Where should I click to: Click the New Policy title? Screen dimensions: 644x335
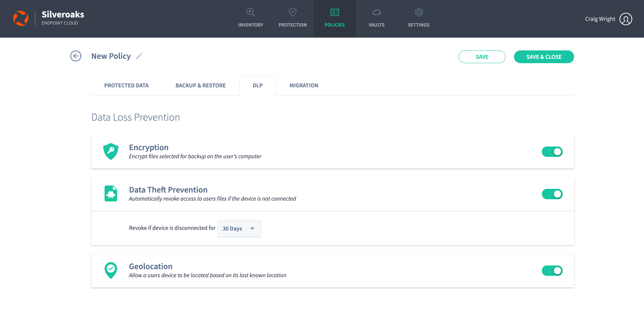click(x=111, y=56)
